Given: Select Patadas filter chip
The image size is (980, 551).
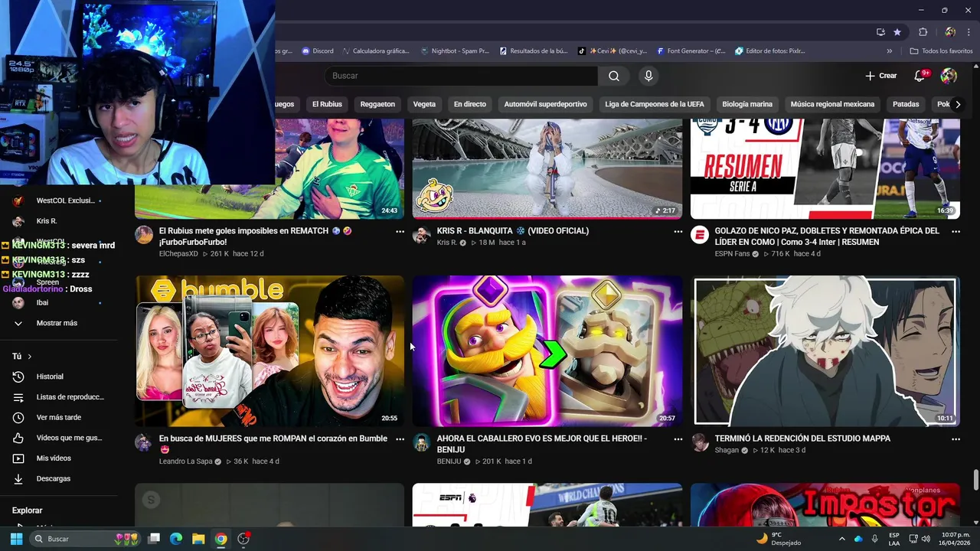Looking at the screenshot, I should (906, 104).
